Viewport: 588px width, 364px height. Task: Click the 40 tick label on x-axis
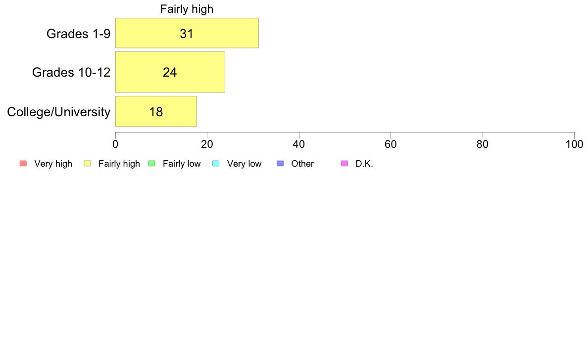[299, 144]
